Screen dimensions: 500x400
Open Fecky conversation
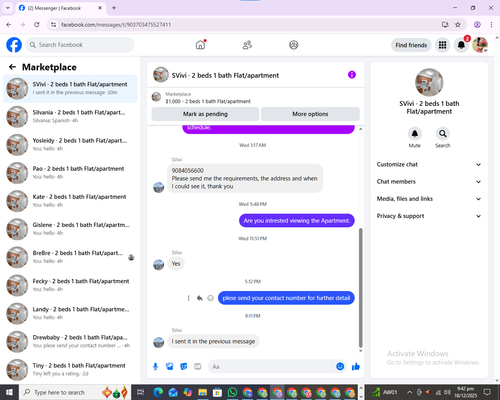click(x=70, y=285)
